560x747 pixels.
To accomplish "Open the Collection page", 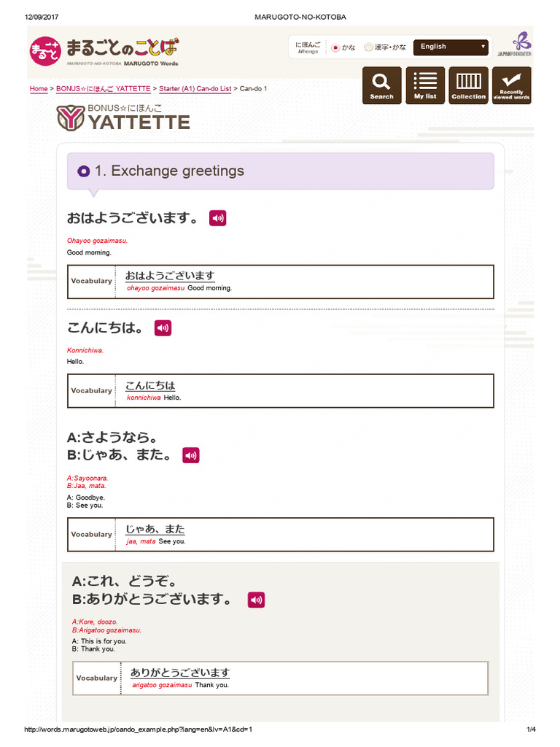I will click(468, 85).
